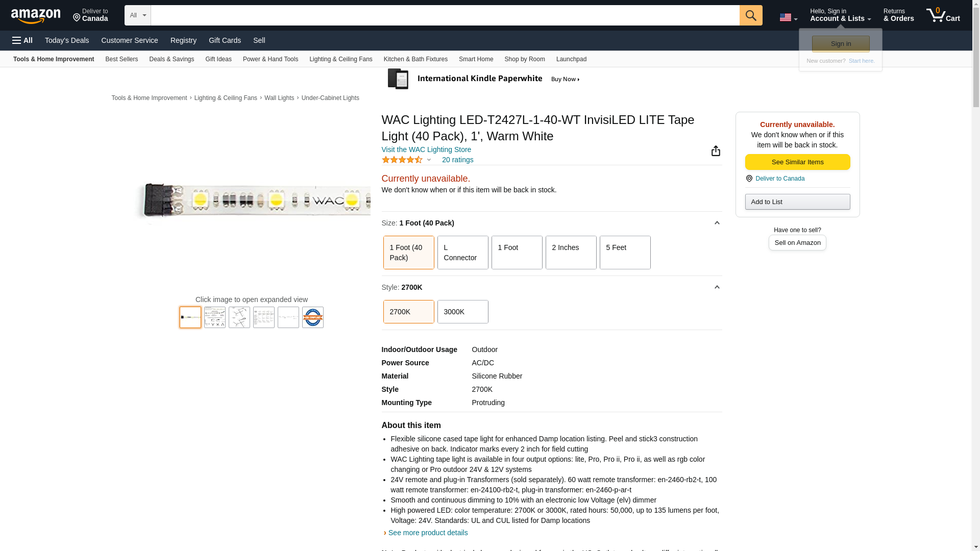
Task: Open Visit the WAC Lighting Store link
Action: click(426, 149)
